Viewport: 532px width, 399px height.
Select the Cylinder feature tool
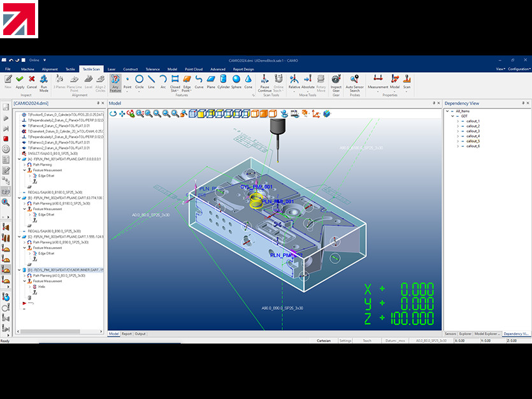pyautogui.click(x=223, y=82)
